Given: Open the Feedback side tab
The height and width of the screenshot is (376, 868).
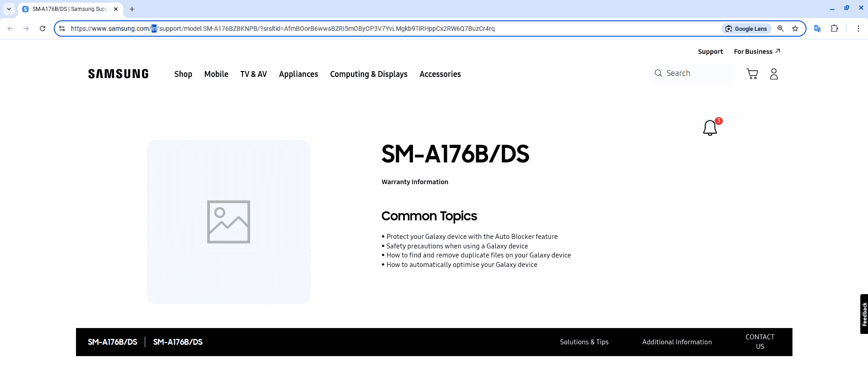Looking at the screenshot, I should coord(864,314).
